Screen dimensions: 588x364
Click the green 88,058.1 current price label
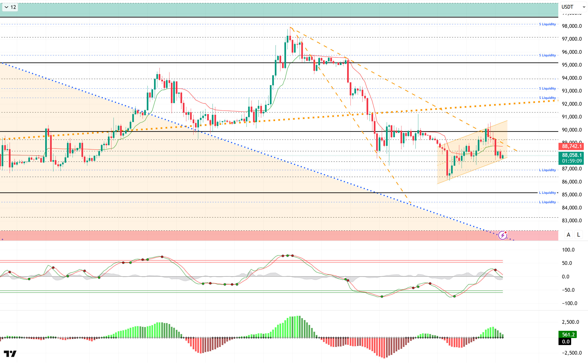(x=571, y=155)
